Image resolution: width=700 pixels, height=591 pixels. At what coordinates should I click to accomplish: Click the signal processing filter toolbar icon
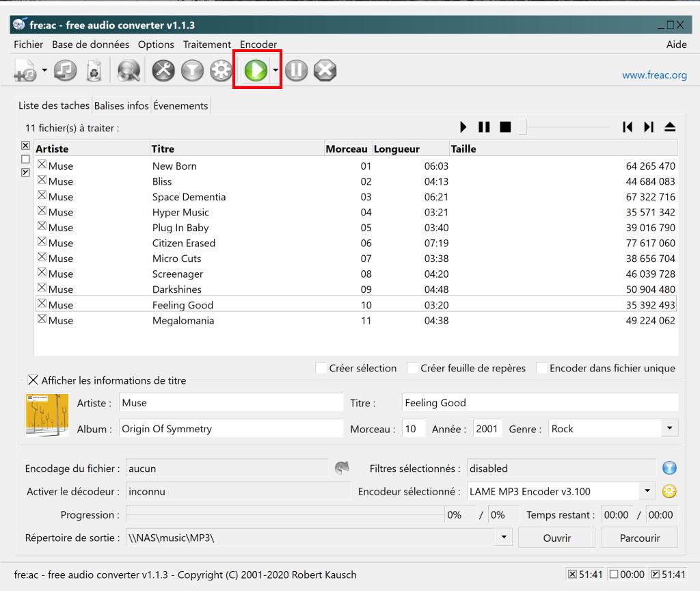click(192, 70)
